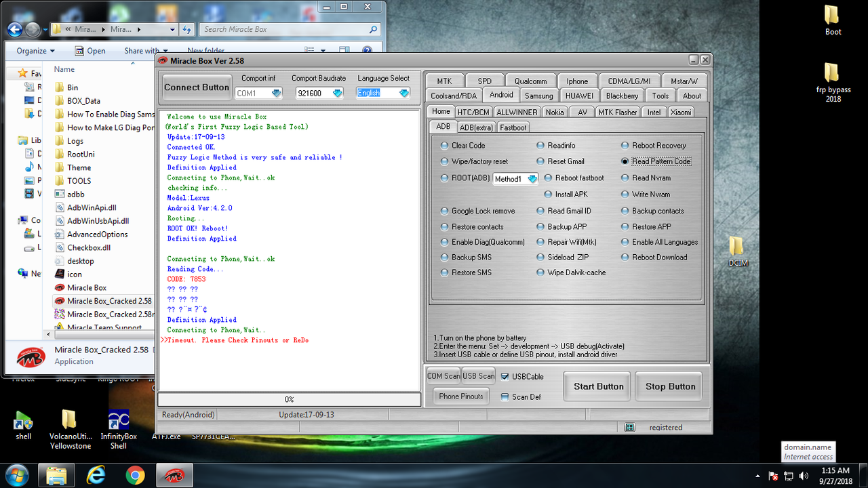Uncheck the USBCable checkbox
Screen dimensions: 868x488
coord(505,377)
